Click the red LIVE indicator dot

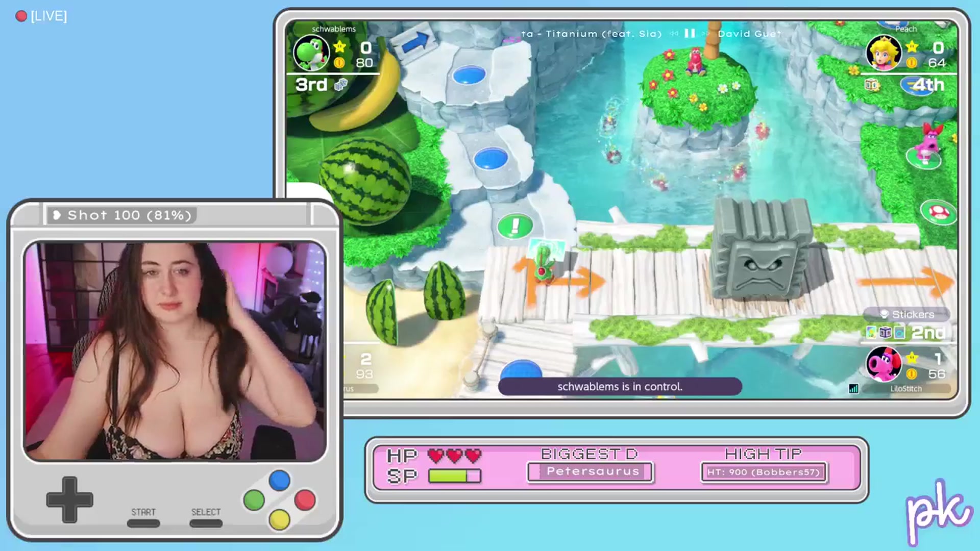(21, 16)
